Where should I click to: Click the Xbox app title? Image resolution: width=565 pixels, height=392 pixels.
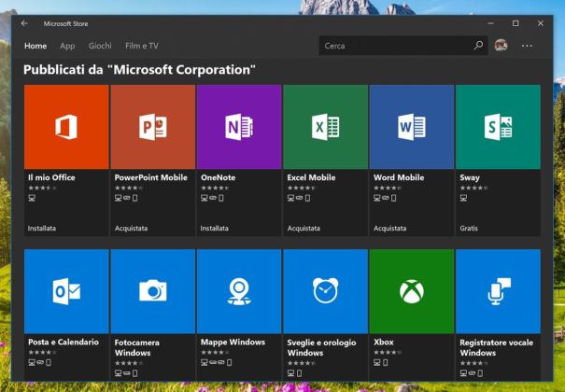point(384,342)
